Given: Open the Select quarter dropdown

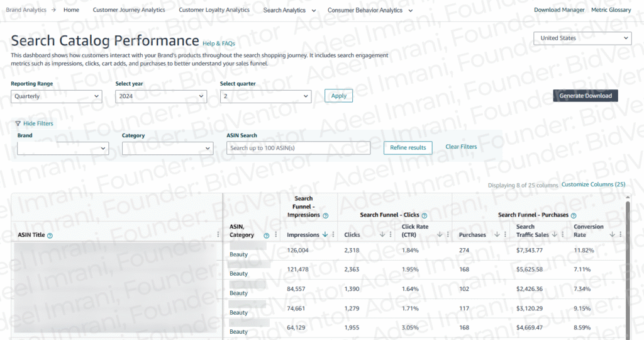Looking at the screenshot, I should (266, 96).
